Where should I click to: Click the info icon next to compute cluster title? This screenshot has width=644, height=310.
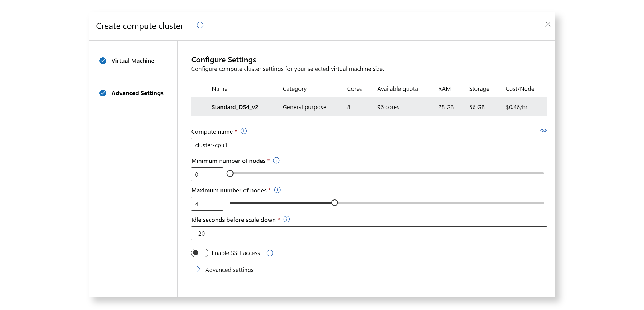[200, 25]
